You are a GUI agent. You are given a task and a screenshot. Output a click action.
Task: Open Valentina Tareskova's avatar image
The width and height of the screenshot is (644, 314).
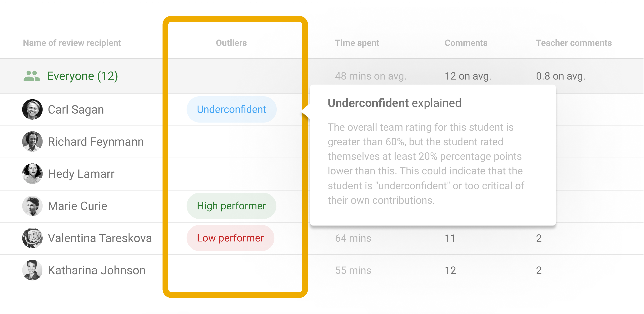coord(32,238)
